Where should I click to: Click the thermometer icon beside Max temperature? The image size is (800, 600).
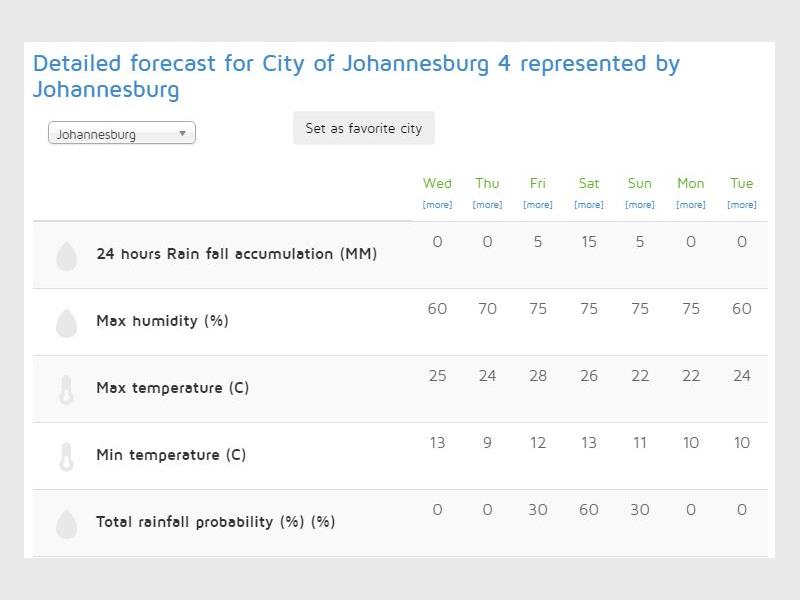coord(66,389)
